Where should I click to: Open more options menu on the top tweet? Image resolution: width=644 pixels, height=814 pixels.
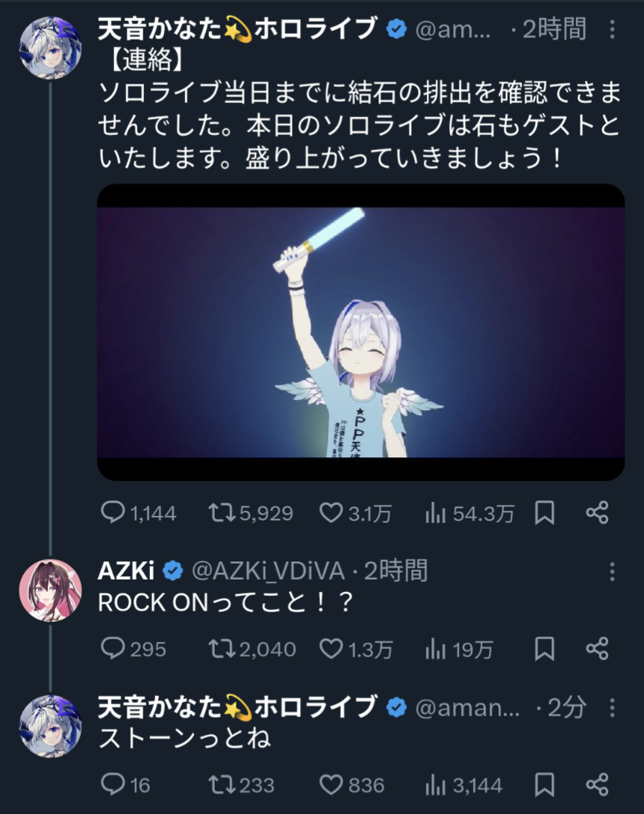(x=613, y=30)
